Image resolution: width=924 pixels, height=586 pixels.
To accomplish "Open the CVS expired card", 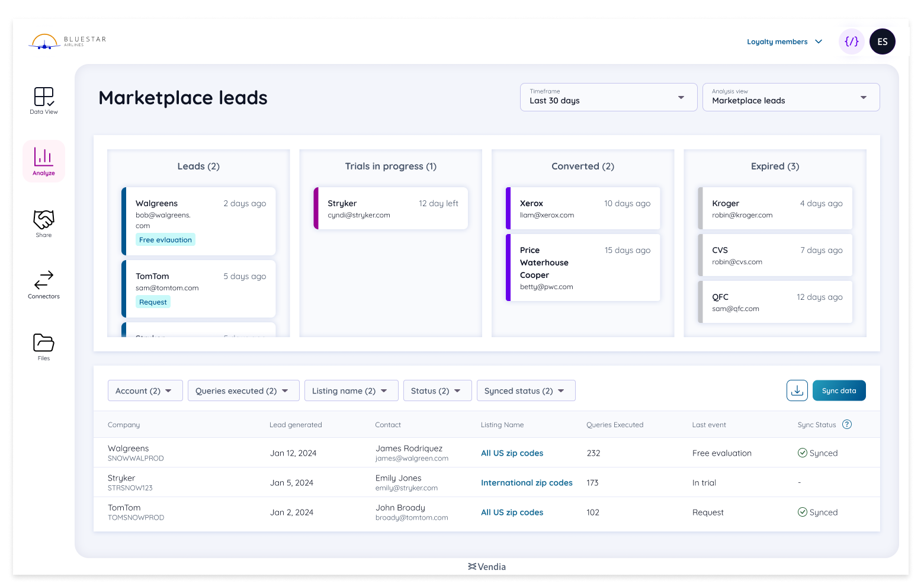I will pyautogui.click(x=775, y=255).
